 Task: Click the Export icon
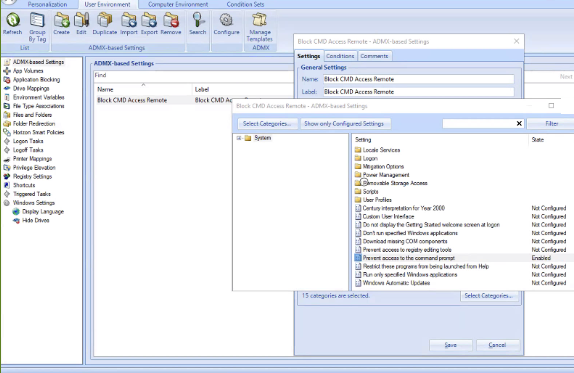point(149,24)
